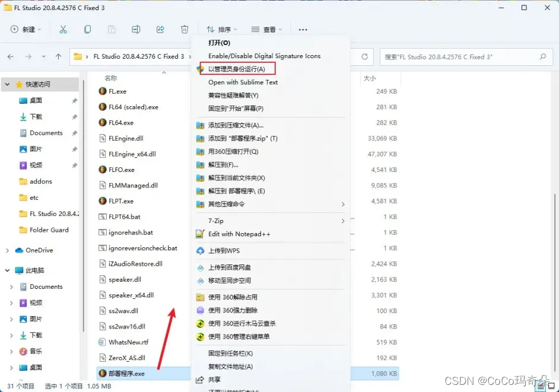Sort by the 名称 column header
This screenshot has height=392, width=559.
point(111,78)
